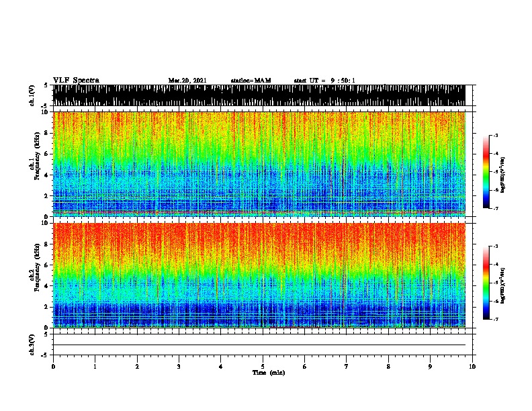Click the "Time (min)" axis label
The width and height of the screenshot is (532, 411).
269,373
